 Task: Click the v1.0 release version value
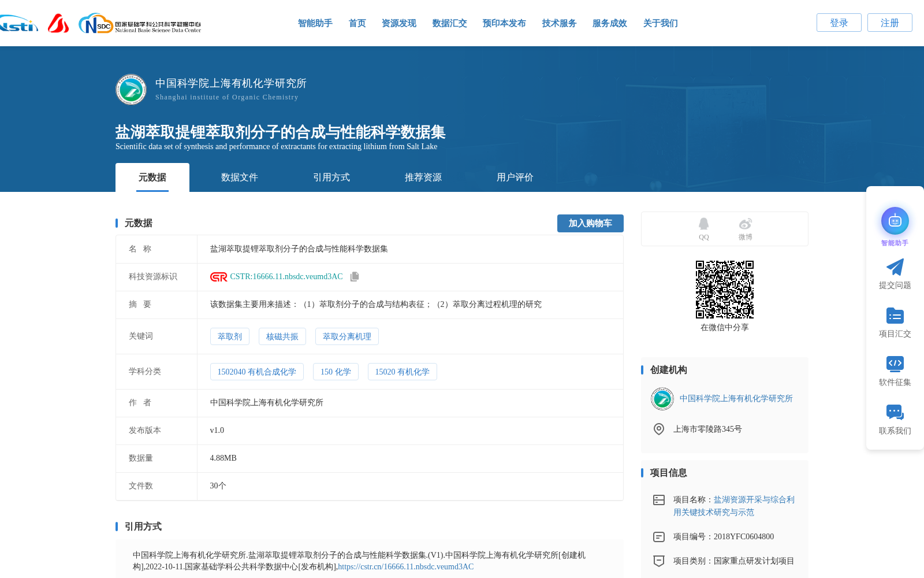click(217, 431)
